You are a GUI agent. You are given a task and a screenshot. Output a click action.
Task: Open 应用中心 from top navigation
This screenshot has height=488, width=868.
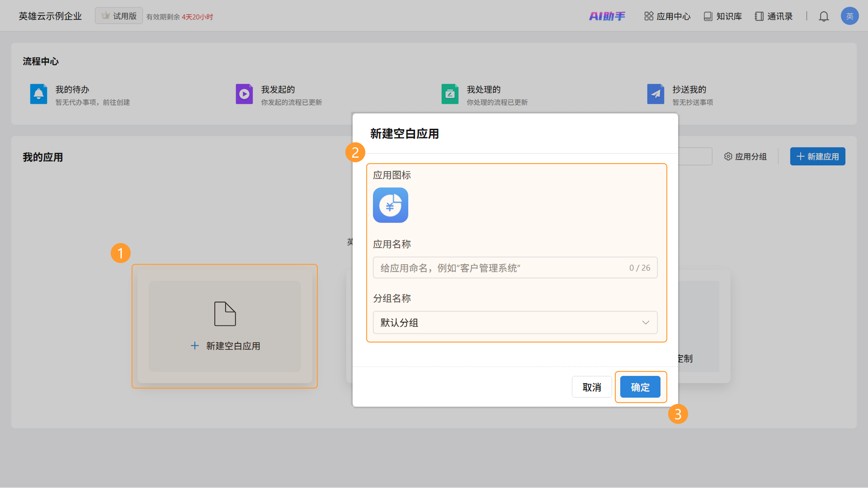(667, 16)
